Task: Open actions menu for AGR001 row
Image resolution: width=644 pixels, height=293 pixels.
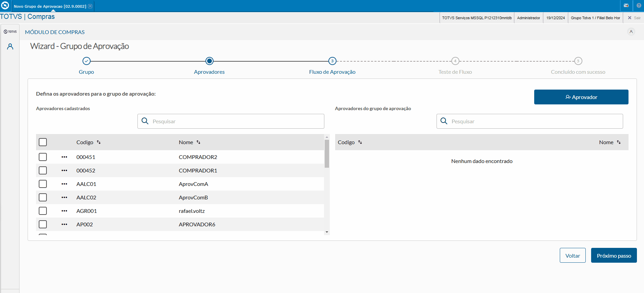Action: (x=64, y=211)
